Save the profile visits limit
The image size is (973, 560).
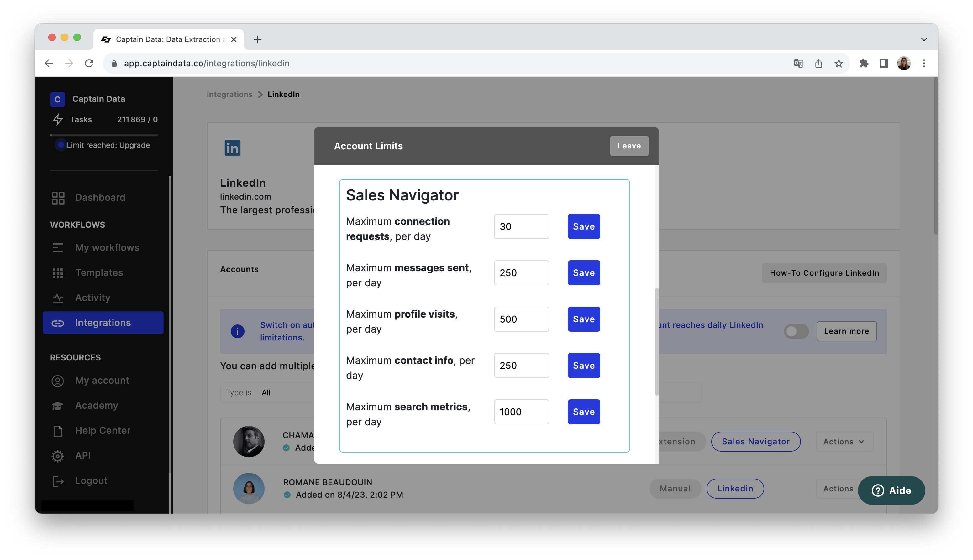point(583,319)
